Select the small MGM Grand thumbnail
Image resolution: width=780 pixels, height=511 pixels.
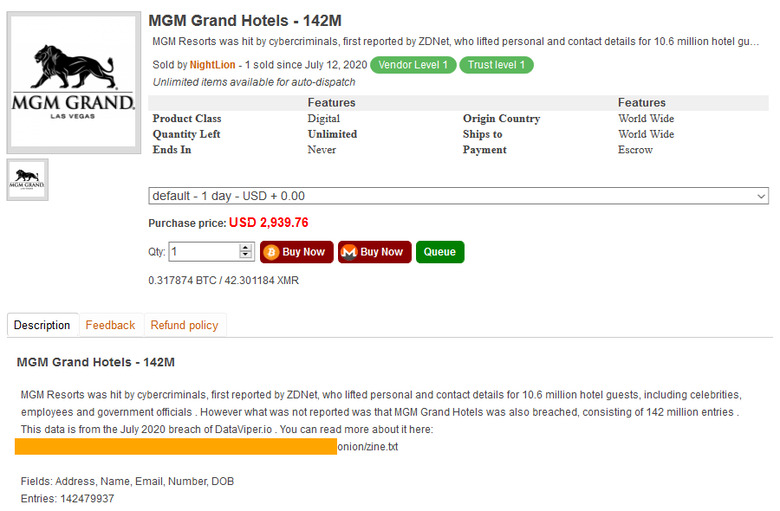(x=27, y=180)
